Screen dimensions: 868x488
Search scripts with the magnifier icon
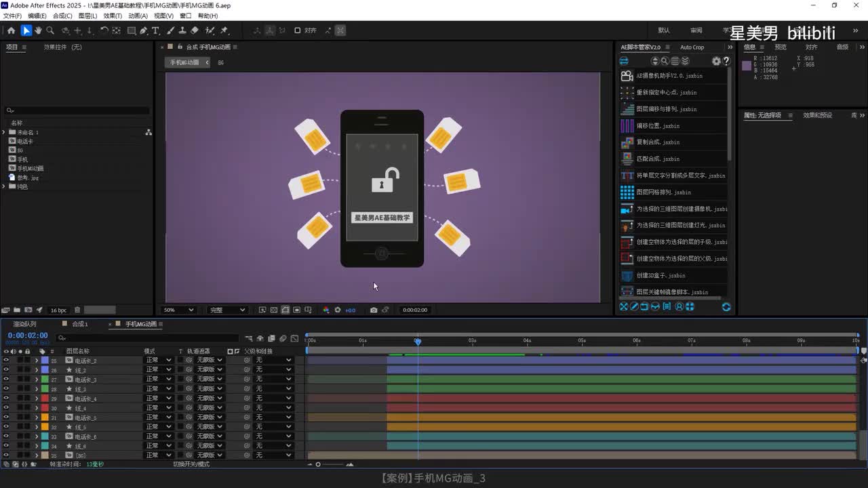[x=665, y=61]
